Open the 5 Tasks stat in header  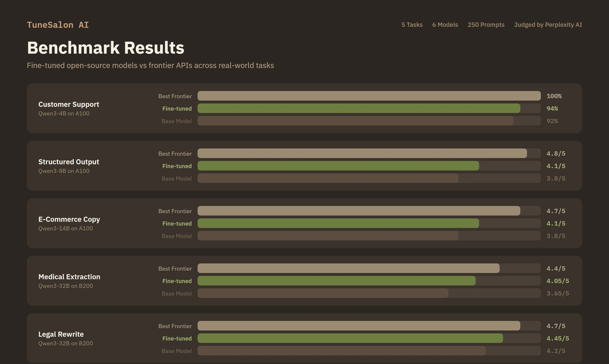412,24
